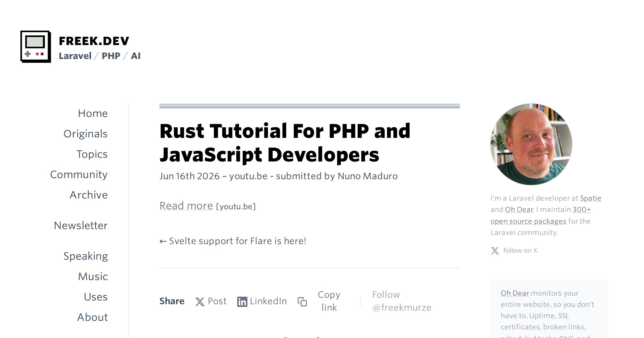Open the About page
This screenshot has width=644, height=338.
pyautogui.click(x=93, y=317)
